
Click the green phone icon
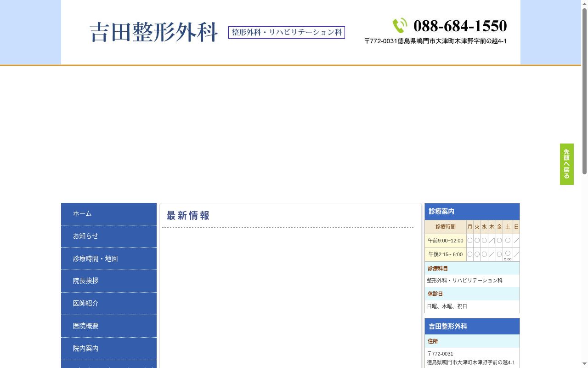pos(400,25)
